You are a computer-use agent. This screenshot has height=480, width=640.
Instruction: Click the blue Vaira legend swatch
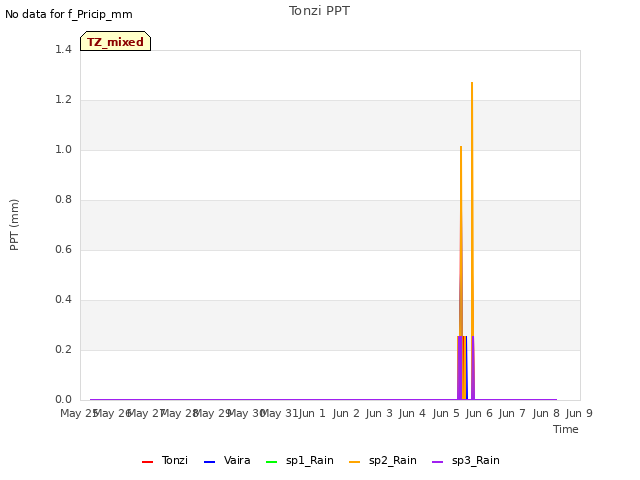(209, 462)
